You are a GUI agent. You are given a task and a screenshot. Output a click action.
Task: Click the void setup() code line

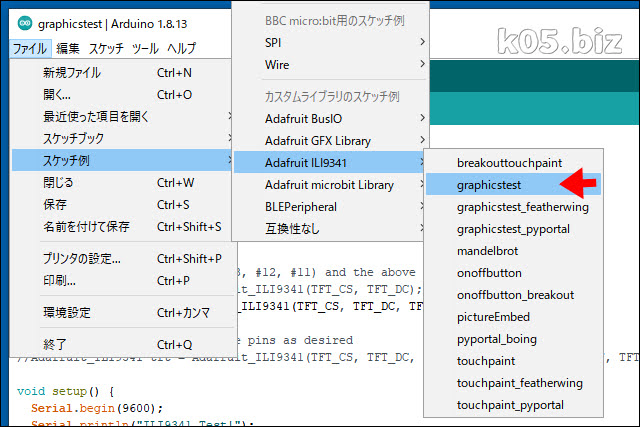pyautogui.click(x=66, y=391)
